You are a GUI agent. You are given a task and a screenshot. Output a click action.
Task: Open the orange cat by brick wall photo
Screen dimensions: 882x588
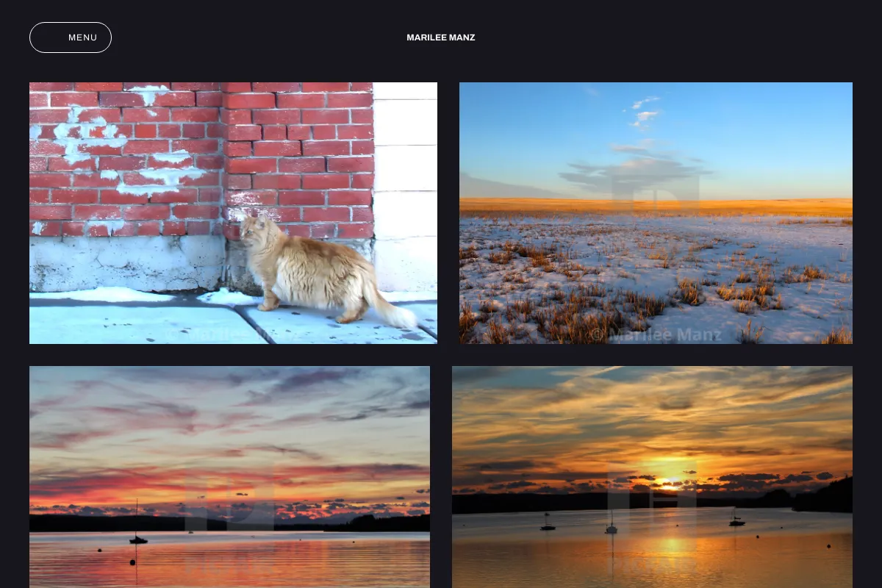pos(233,213)
